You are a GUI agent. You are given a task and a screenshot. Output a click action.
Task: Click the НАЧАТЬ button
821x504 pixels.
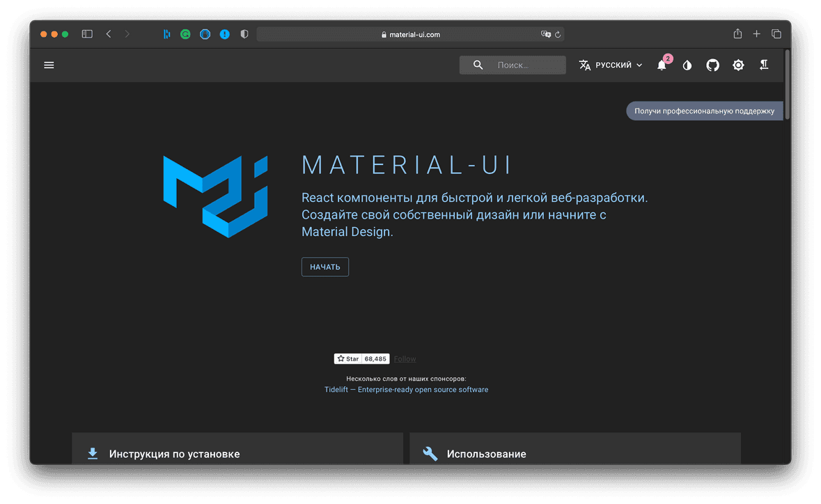click(325, 267)
